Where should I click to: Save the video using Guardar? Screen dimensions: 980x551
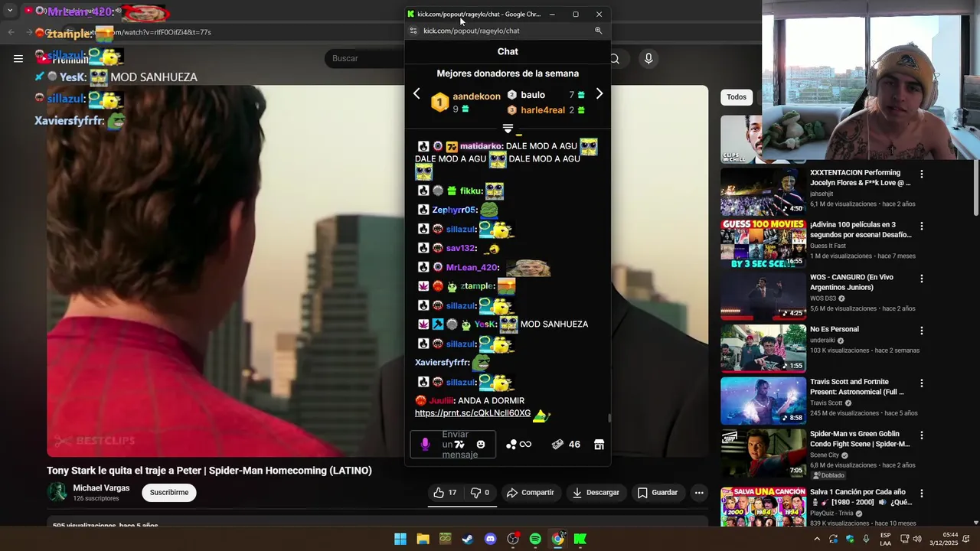point(658,493)
